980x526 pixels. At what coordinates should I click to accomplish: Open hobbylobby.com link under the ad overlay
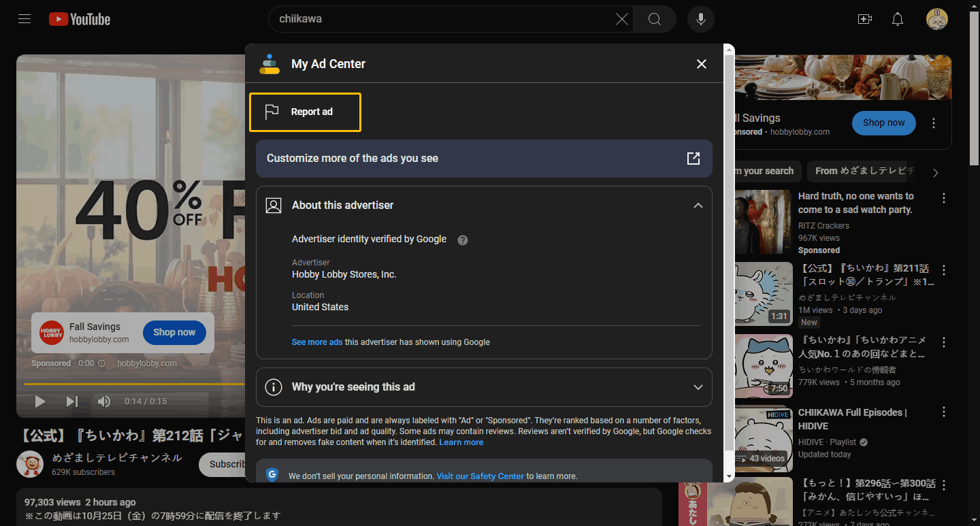click(x=147, y=363)
